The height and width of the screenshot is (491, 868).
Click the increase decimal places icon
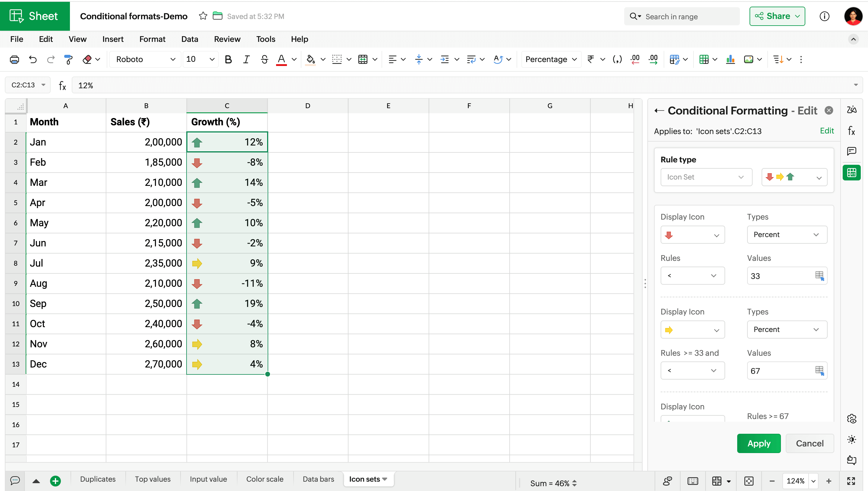point(653,59)
